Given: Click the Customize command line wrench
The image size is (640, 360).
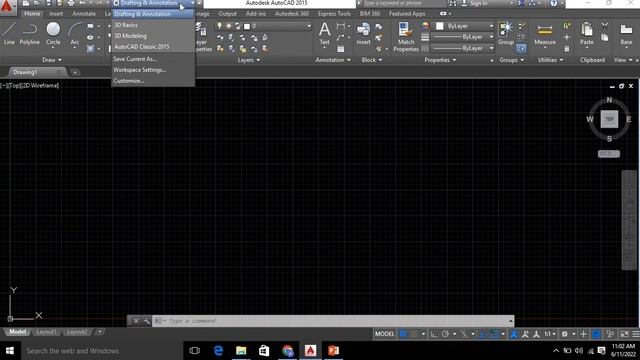Looking at the screenshot, I should [147, 321].
